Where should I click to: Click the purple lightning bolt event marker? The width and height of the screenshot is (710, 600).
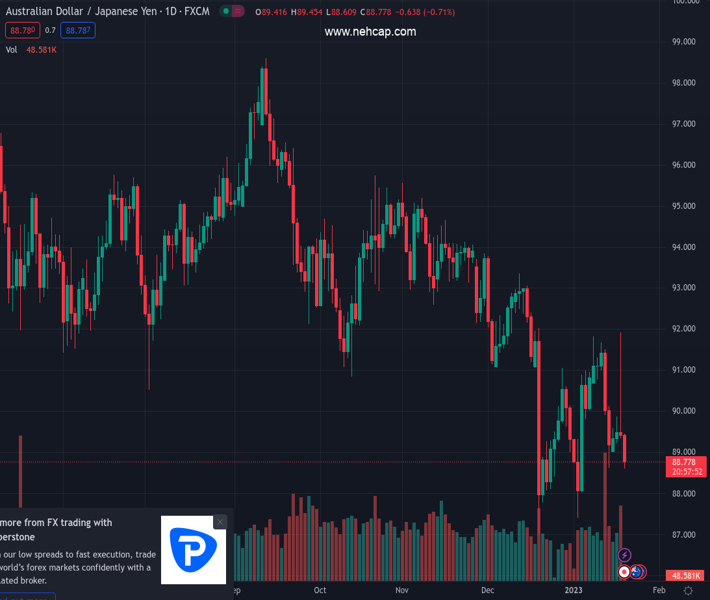625,555
